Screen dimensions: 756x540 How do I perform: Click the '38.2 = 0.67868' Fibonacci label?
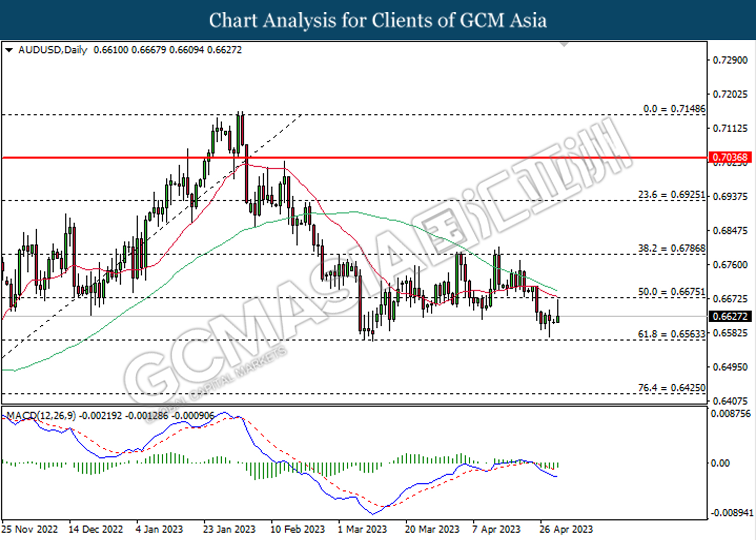point(672,248)
